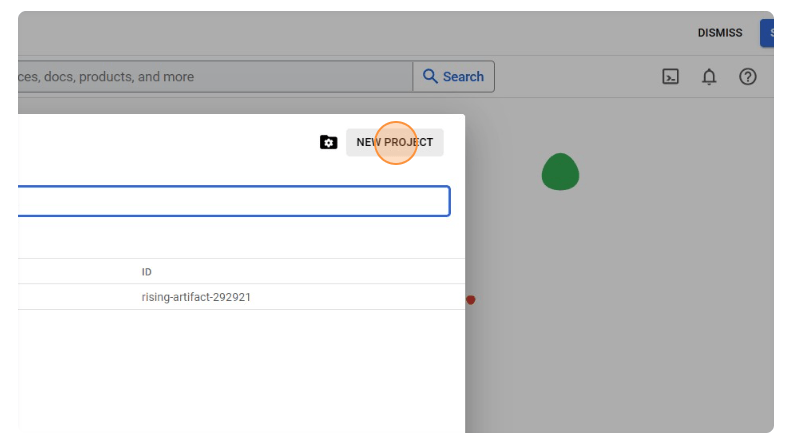Screen dimensions: 794x448
Task: Open Cloud Shell terminal icon
Action: click(x=671, y=77)
